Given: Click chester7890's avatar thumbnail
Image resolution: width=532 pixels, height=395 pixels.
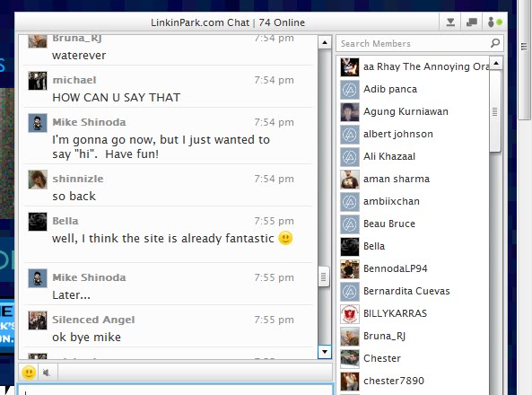Looking at the screenshot, I should point(350,381).
